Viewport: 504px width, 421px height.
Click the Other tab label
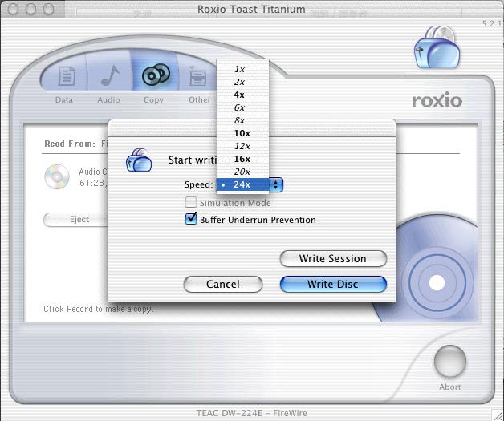pos(199,100)
